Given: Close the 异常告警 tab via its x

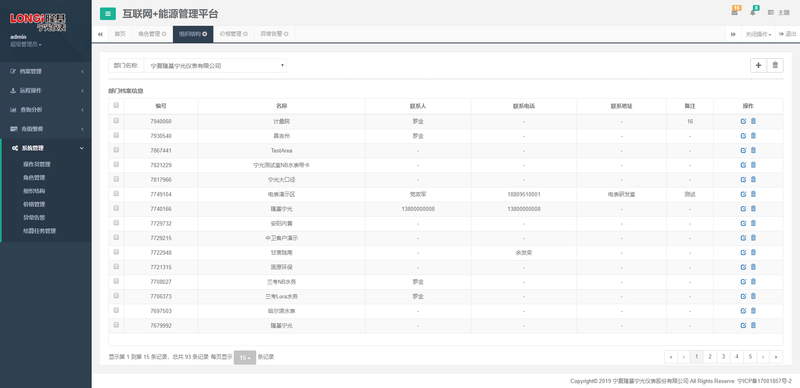Looking at the screenshot, I should point(286,34).
